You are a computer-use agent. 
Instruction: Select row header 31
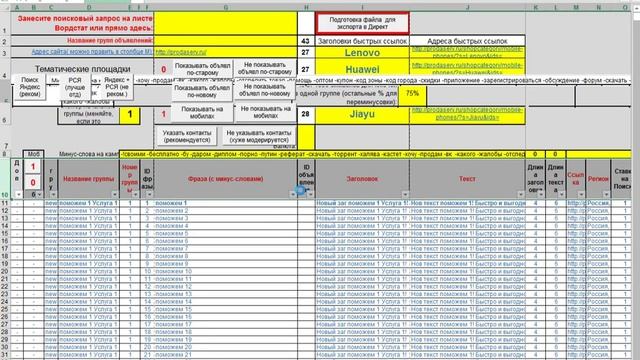[x=5, y=355]
